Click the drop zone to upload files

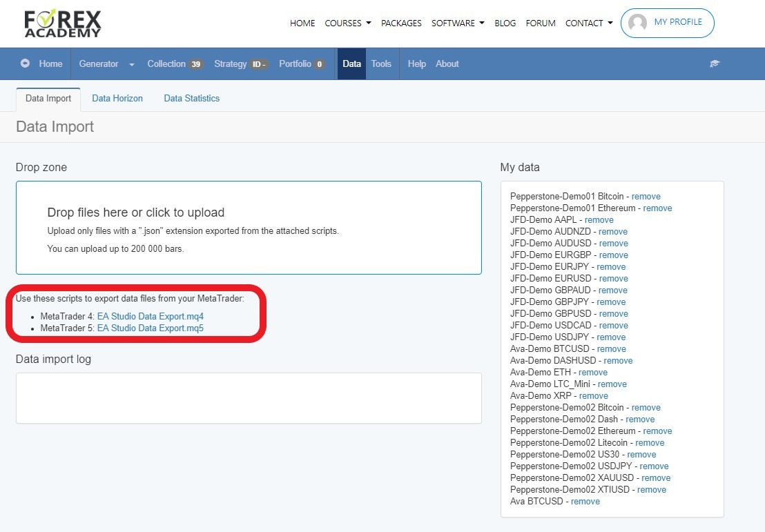point(249,228)
